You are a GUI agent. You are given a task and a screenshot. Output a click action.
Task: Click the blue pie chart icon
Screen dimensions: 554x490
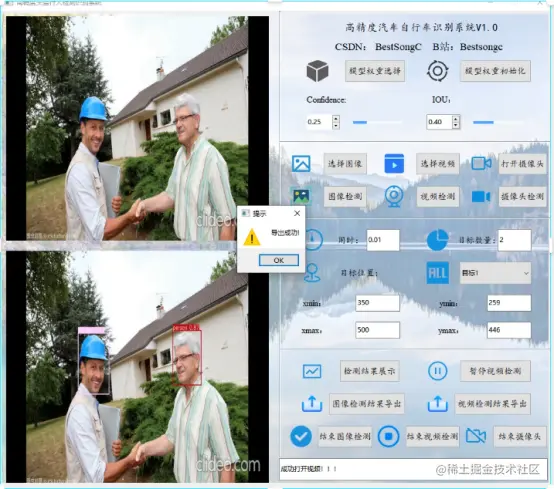click(437, 240)
